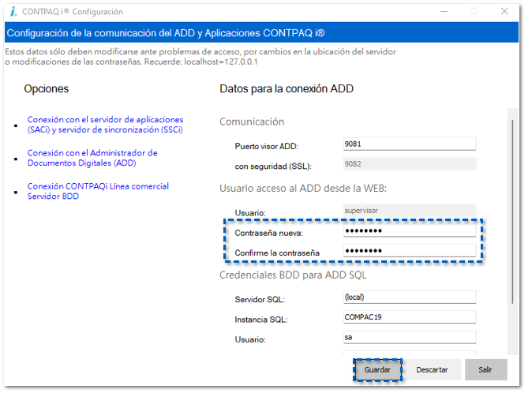Click the Puerto visor ADD field showing 9081
Screen dimensions: 532x393
(410, 144)
